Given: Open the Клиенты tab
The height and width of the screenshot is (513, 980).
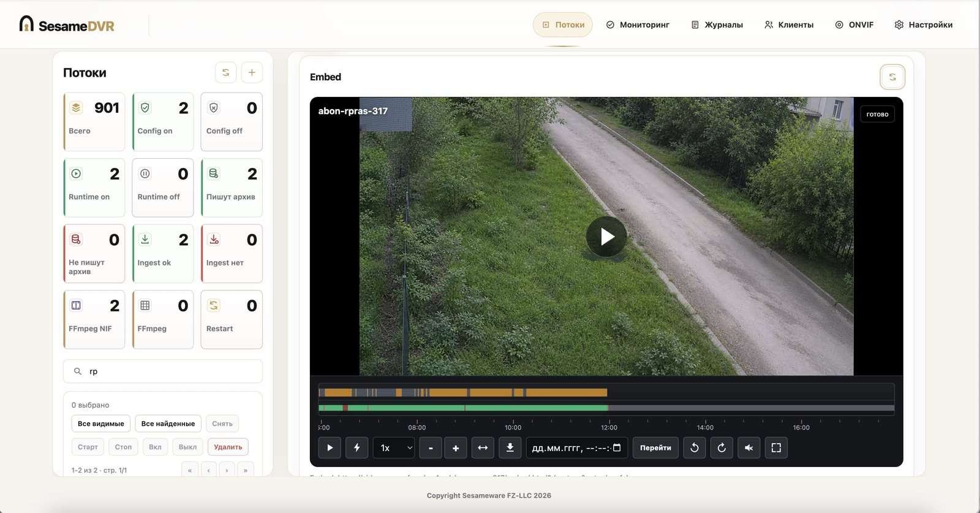Looking at the screenshot, I should (789, 25).
